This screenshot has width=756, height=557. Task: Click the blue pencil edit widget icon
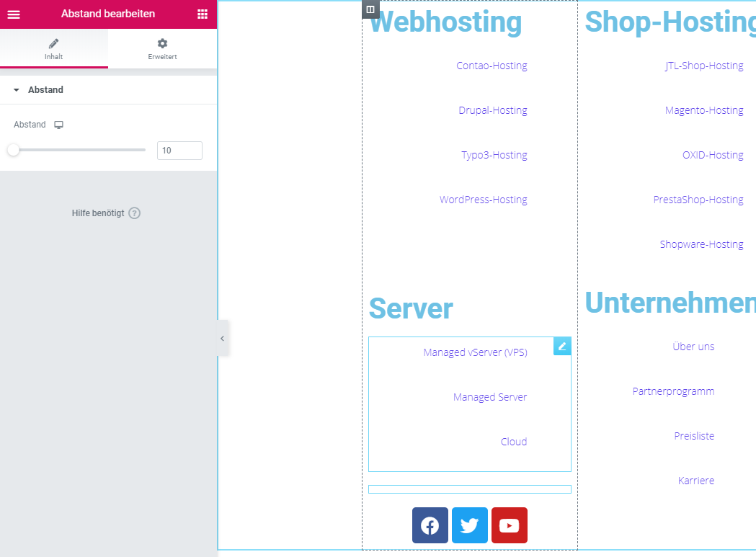(x=562, y=346)
